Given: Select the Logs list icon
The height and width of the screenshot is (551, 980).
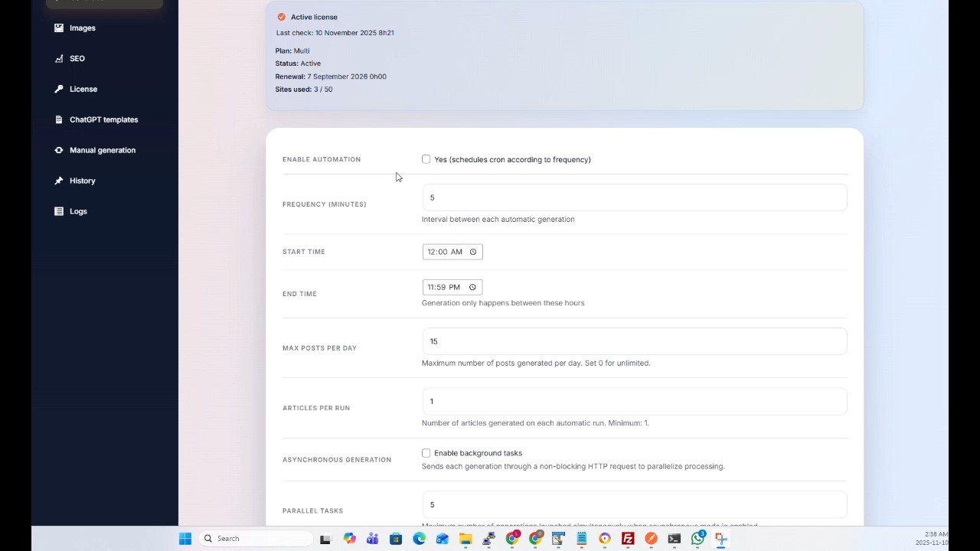Looking at the screenshot, I should click(59, 211).
